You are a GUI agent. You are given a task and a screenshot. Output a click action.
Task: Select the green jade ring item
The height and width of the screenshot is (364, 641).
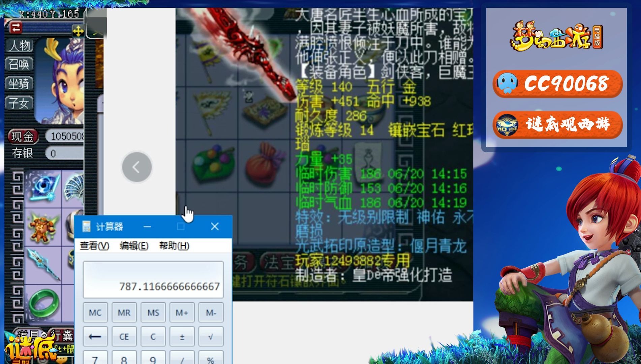(44, 303)
